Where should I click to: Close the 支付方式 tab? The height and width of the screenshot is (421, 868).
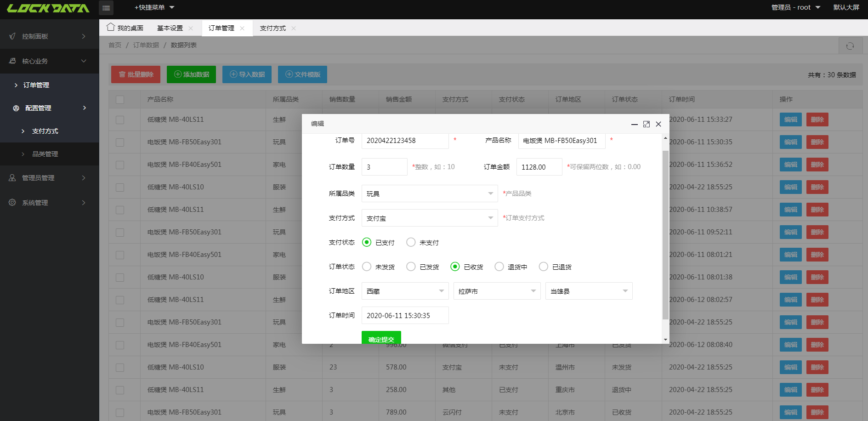point(294,28)
